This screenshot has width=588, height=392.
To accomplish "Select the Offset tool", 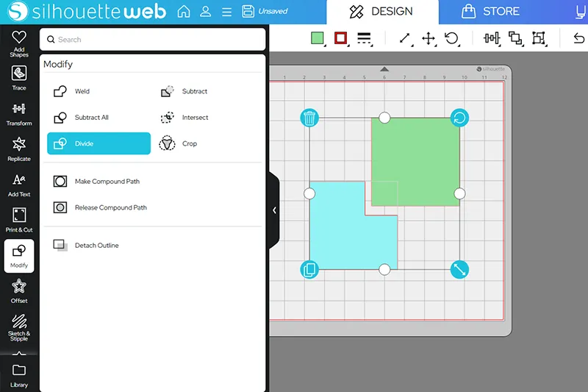I will point(19,291).
